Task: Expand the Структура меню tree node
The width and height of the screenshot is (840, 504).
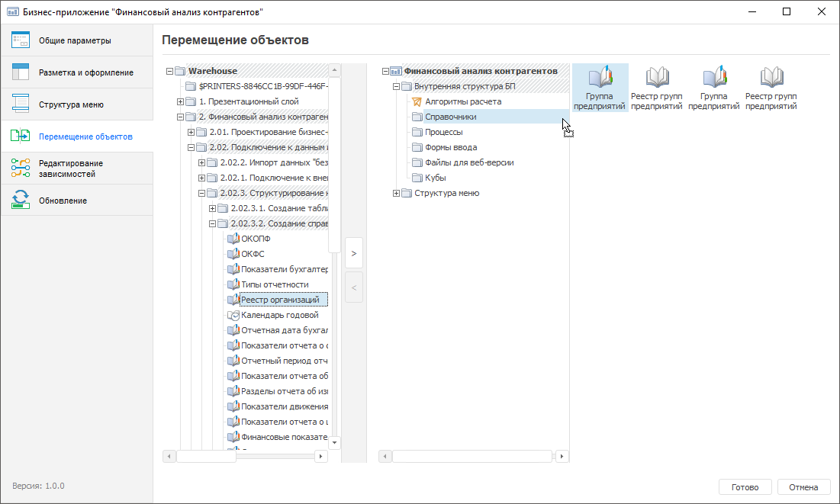Action: (396, 193)
